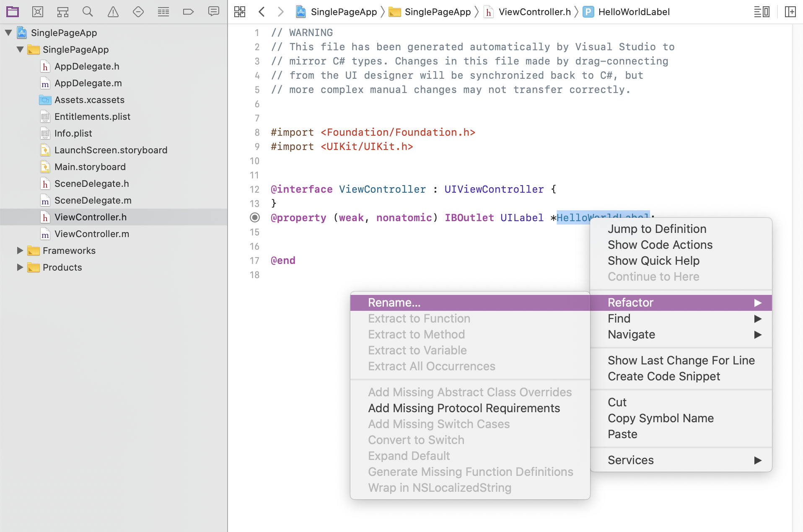Viewport: 803px width, 532px height.
Task: Expand the Products folder
Action: click(20, 267)
